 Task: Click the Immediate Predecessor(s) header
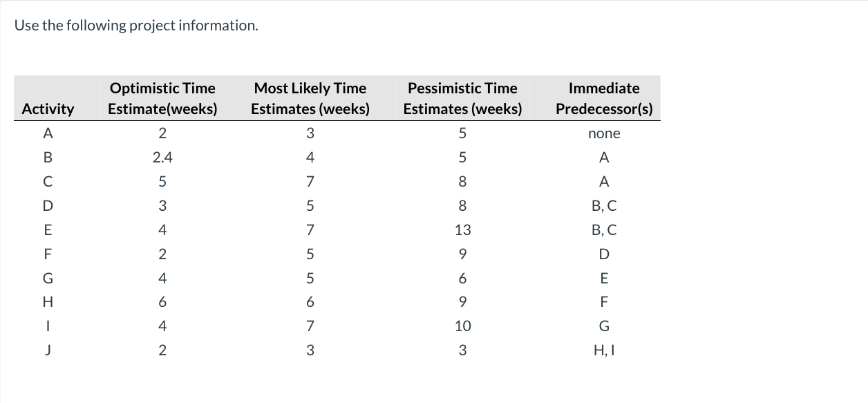click(x=604, y=99)
